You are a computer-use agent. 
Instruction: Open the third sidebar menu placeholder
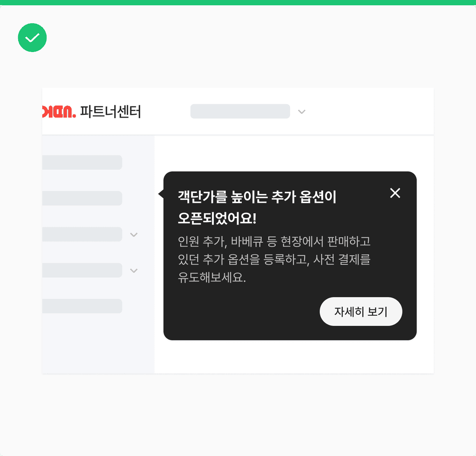tap(82, 234)
